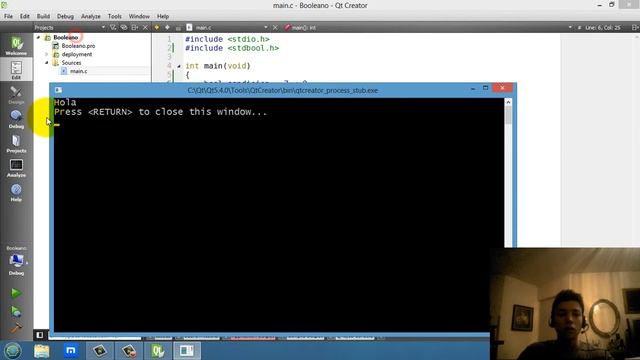The width and height of the screenshot is (640, 360).
Task: Open the Help menu
Action: pos(163,16)
